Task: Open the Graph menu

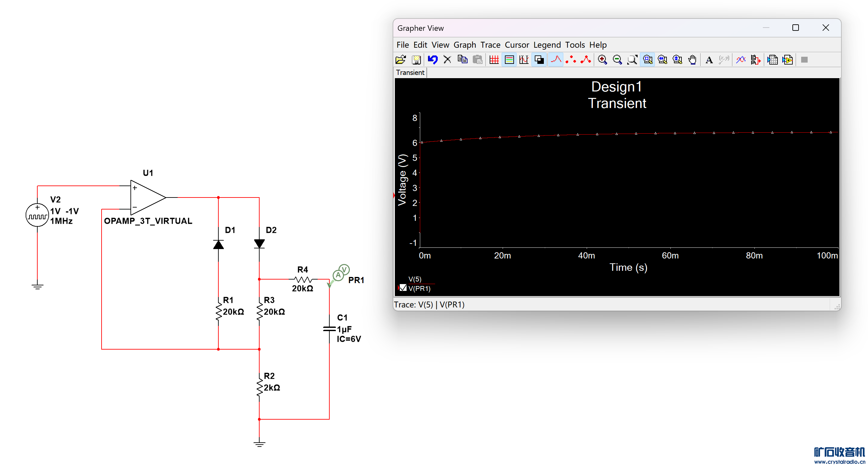Action: (465, 45)
